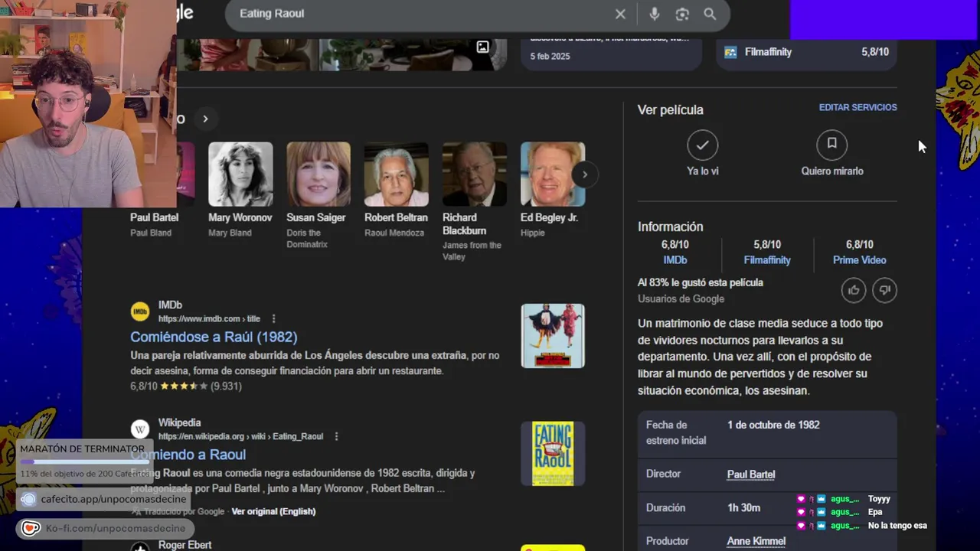
Task: Click 'Ver original (English)' link
Action: 273,511
